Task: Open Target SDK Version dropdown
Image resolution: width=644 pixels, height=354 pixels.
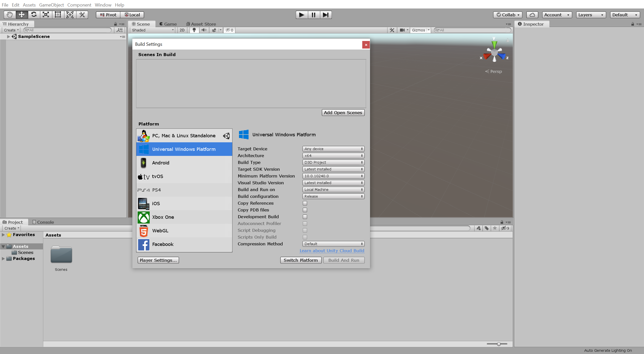Action: tap(333, 169)
